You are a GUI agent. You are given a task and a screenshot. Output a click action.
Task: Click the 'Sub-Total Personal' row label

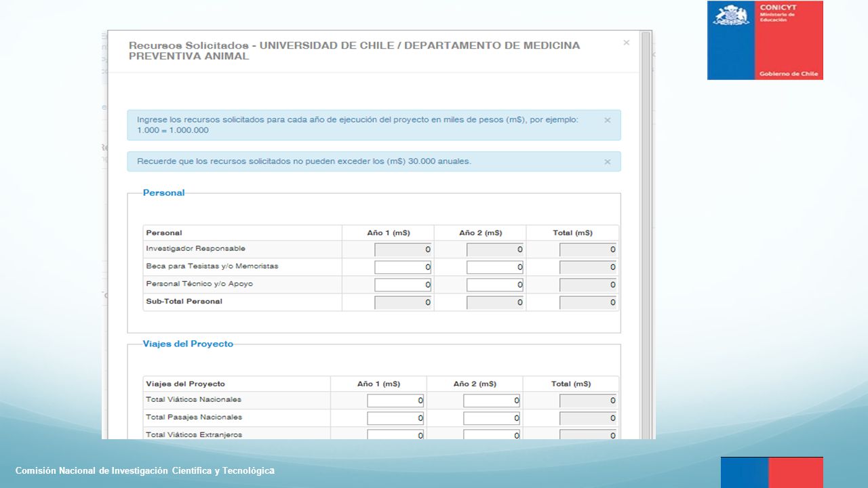click(184, 302)
